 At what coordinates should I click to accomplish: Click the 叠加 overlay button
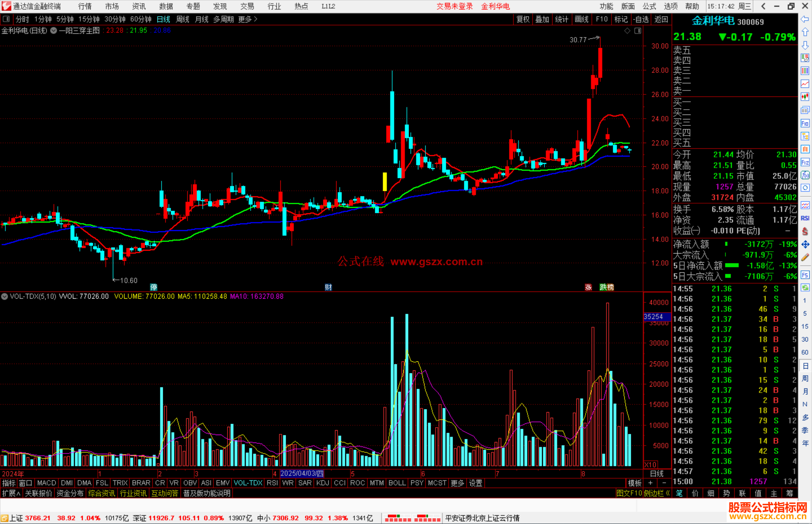pyautogui.click(x=542, y=19)
